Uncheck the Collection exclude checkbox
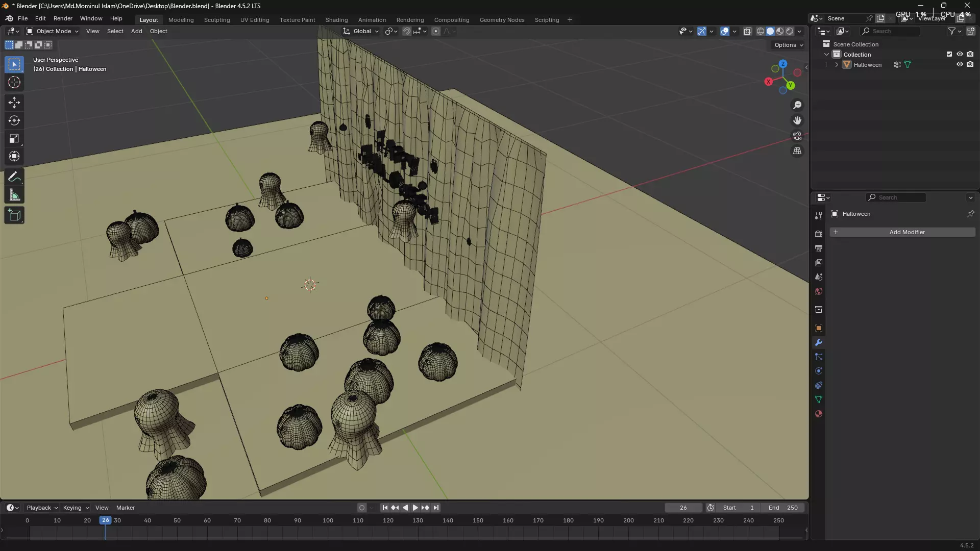Screen dimensions: 980x551 [949, 54]
